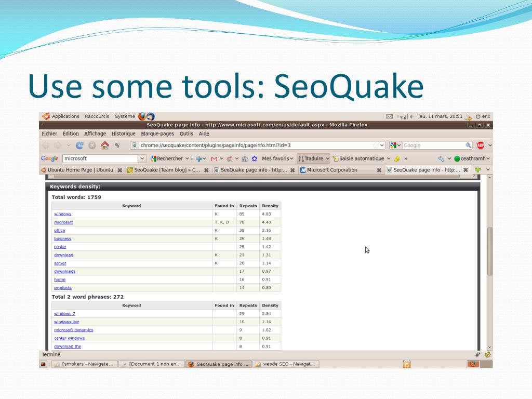
Task: Click the Rechercher button in Google toolbar
Action: pos(167,158)
